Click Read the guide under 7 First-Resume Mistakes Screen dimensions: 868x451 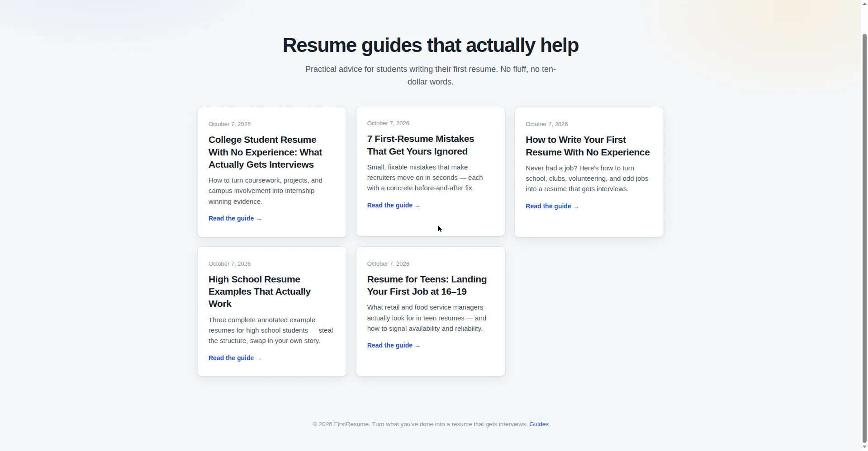pyautogui.click(x=394, y=205)
